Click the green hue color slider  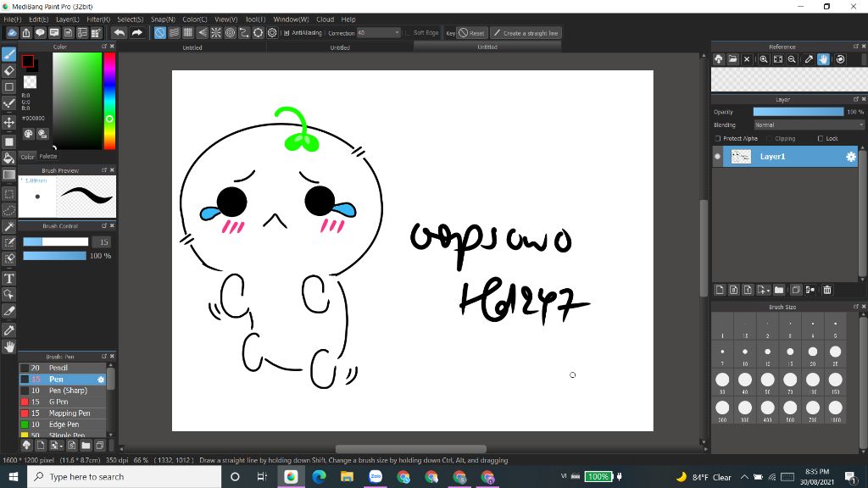[x=109, y=119]
